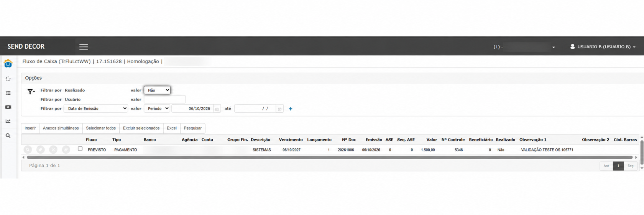Click the 06/10/2027 due date cell

point(292,150)
